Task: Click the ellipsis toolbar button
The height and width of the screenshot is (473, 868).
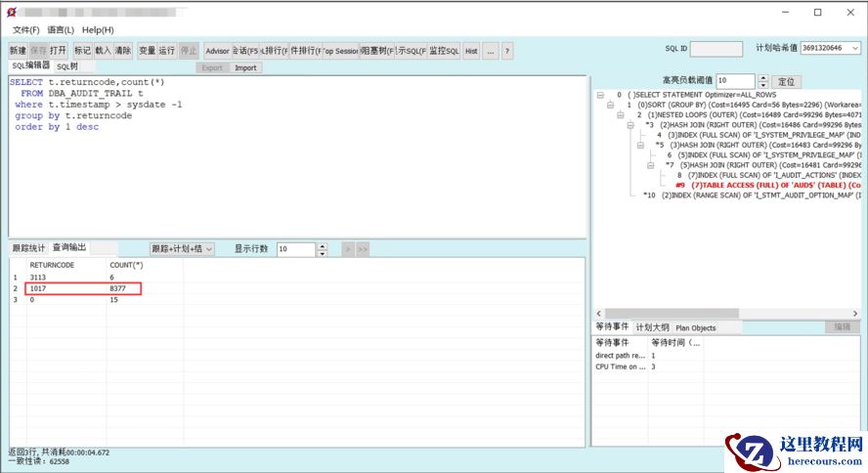Action: tap(490, 51)
